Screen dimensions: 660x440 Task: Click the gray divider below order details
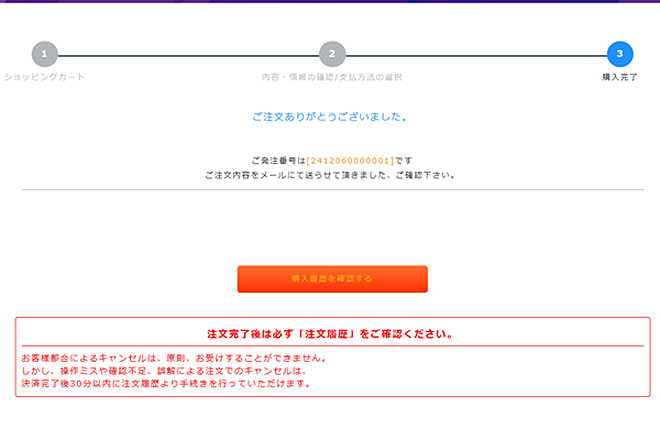[x=330, y=190]
